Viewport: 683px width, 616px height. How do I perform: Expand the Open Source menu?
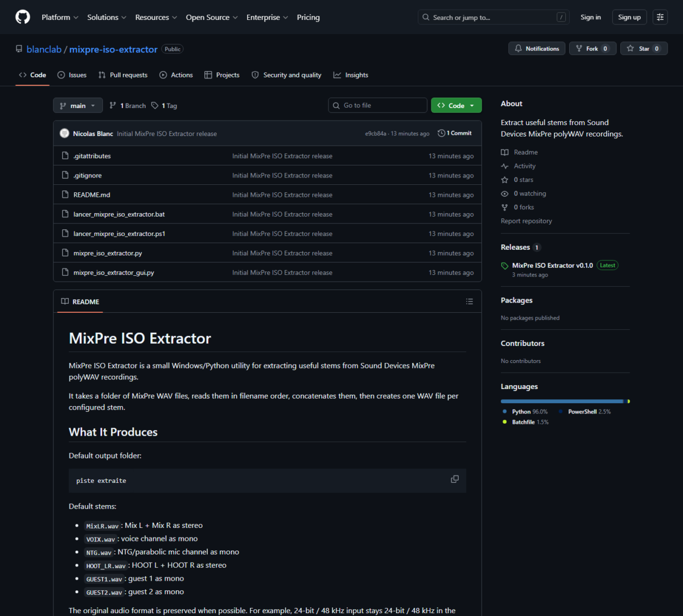pos(212,17)
